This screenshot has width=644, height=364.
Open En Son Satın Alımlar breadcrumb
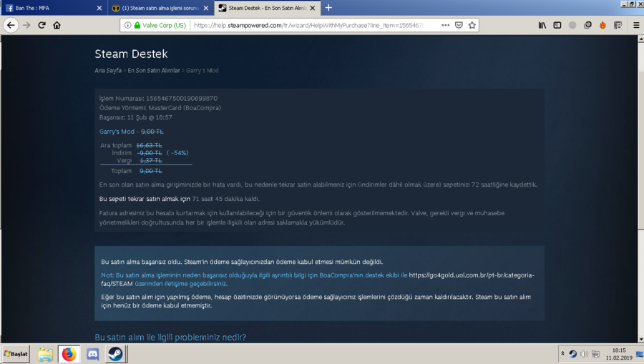click(x=154, y=71)
